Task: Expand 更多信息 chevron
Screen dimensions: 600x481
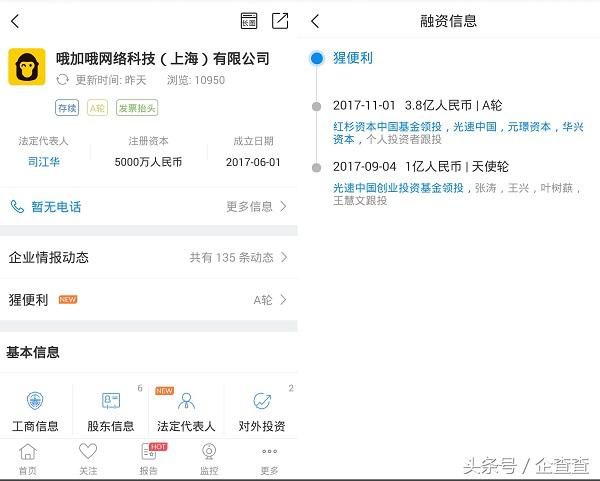Action: click(284, 207)
